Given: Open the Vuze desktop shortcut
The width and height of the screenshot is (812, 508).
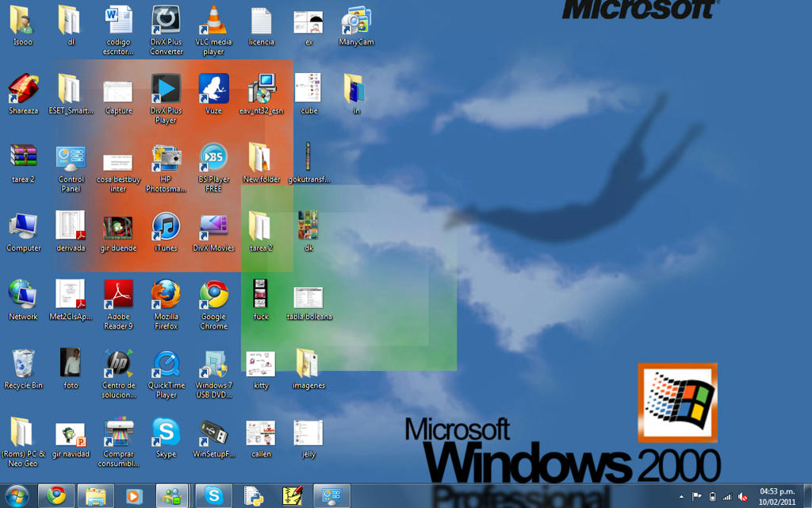Looking at the screenshot, I should pos(213,90).
